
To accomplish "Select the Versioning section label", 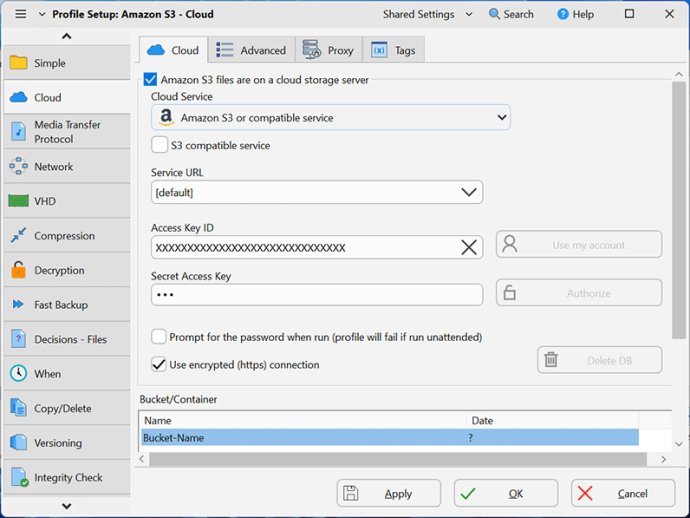I will click(x=58, y=443).
